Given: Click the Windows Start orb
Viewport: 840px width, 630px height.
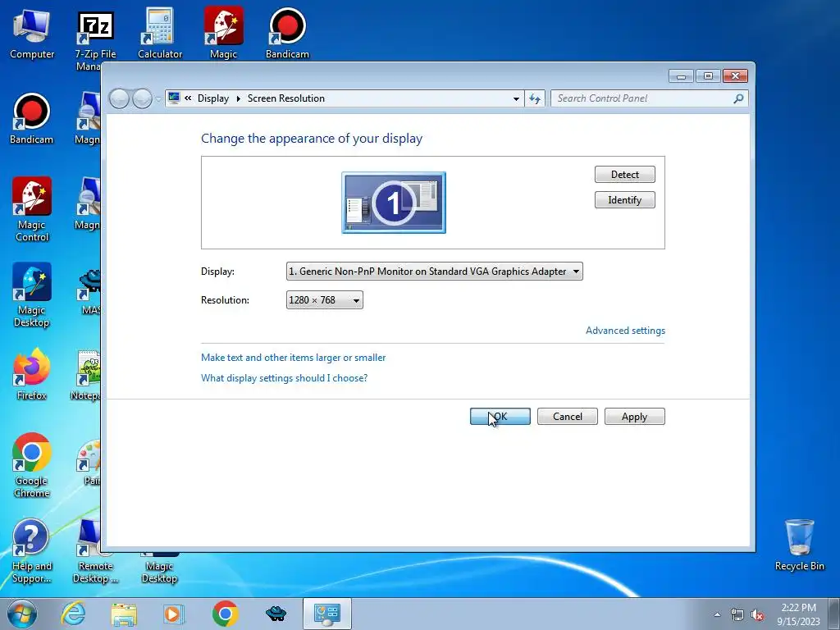Looking at the screenshot, I should pos(22,614).
